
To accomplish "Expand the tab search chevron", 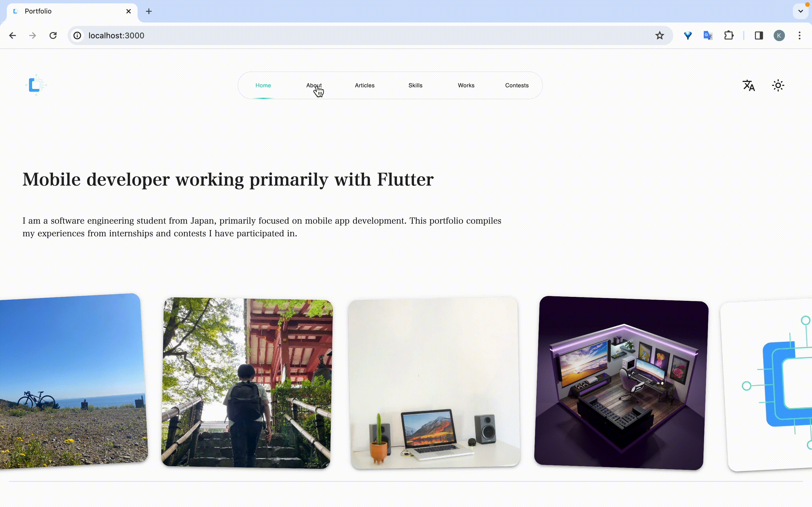I will [800, 11].
